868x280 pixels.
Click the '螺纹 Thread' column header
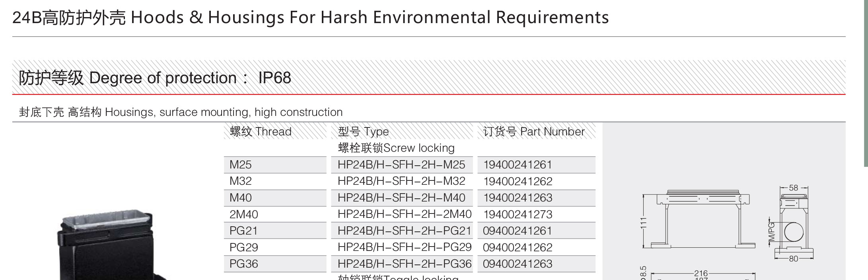(x=261, y=131)
